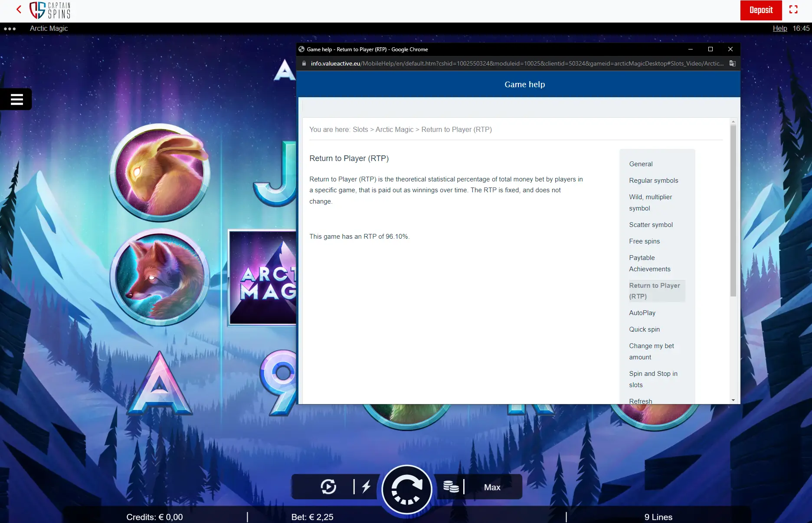Screen dimensions: 812x523
Task: Open Quick spin help topic
Action: pos(644,329)
